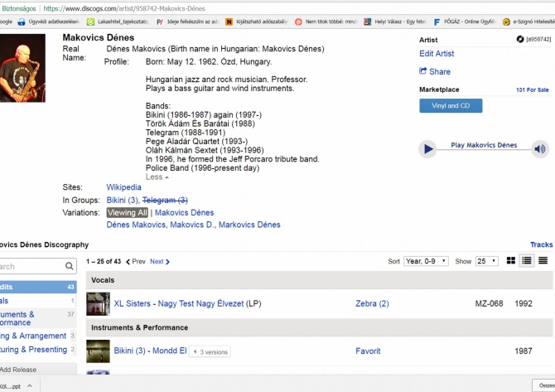Select the Vocals credits filter
Screen dimensions: 555x392
(38, 301)
